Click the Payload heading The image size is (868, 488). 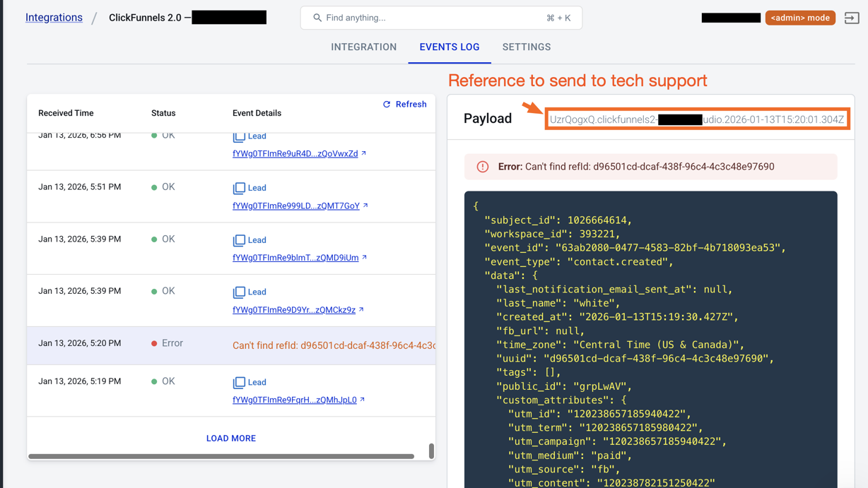pyautogui.click(x=488, y=119)
